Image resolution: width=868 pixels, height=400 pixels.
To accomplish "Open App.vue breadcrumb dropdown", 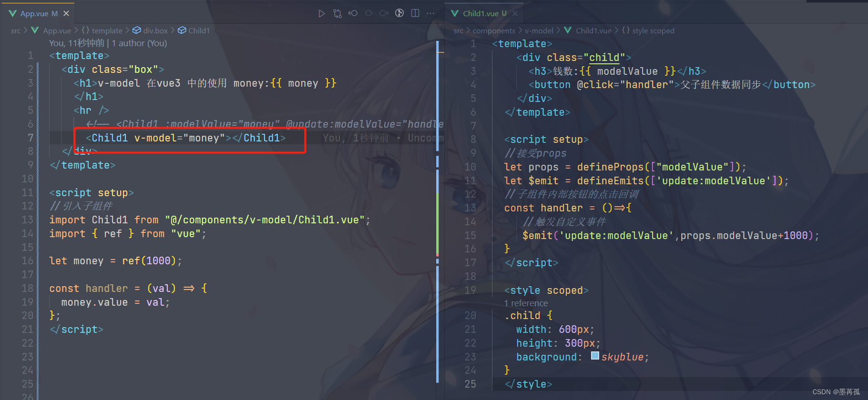I will click(57, 30).
